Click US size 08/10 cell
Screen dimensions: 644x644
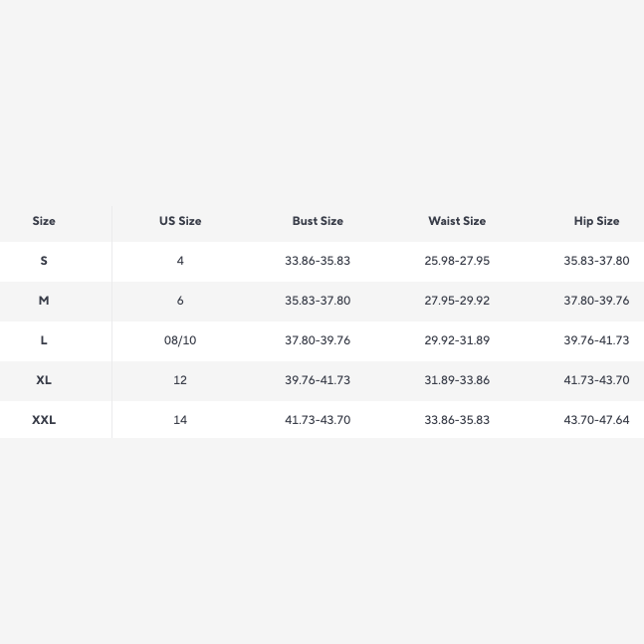[180, 340]
